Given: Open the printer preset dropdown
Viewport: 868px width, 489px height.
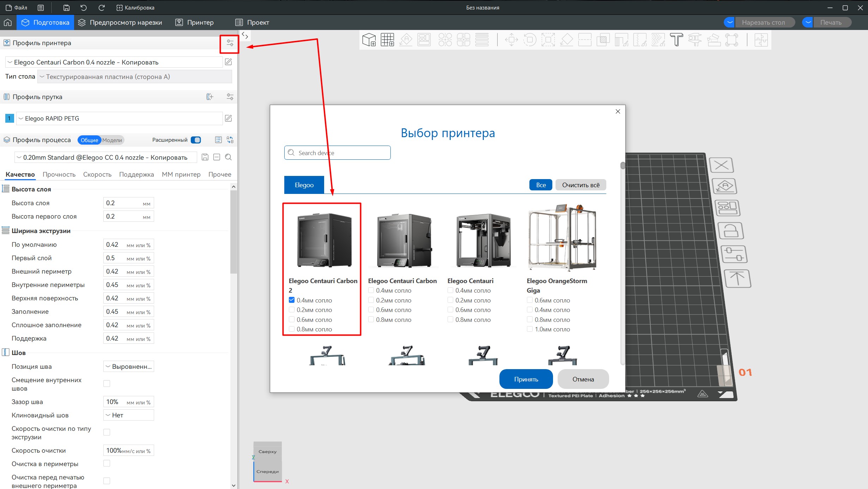Looking at the screenshot, I should [x=114, y=62].
